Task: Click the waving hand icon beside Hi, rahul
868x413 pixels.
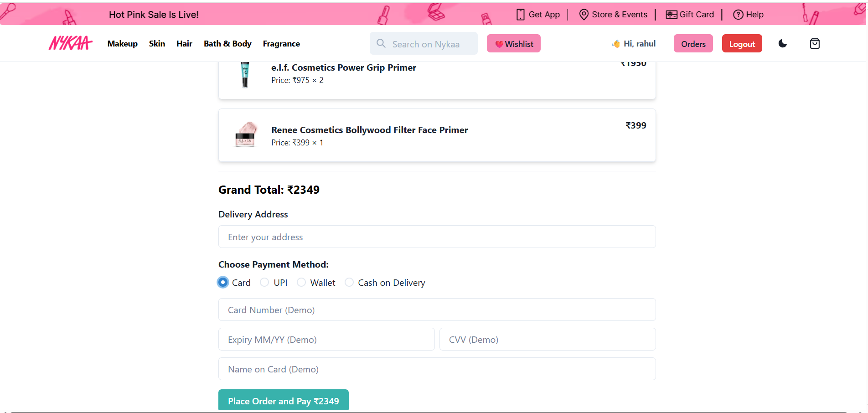Action: 616,44
